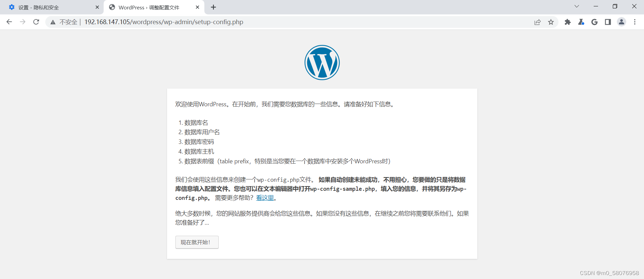Restore down the browser window

point(615,6)
